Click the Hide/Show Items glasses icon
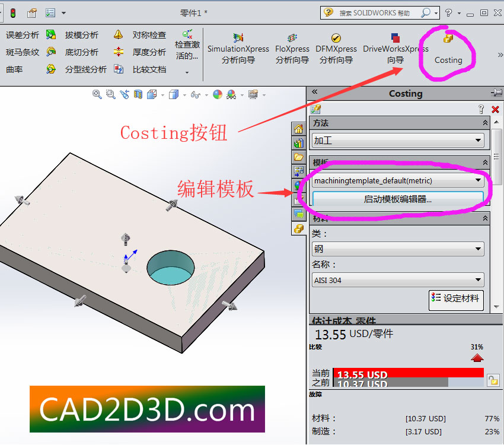Screen dimensions: 504x445 click(196, 95)
